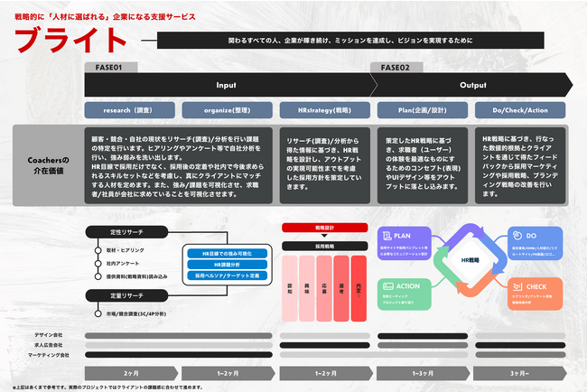Click the blue DO card
Screen dimensions: 587x392
(x=536, y=243)
